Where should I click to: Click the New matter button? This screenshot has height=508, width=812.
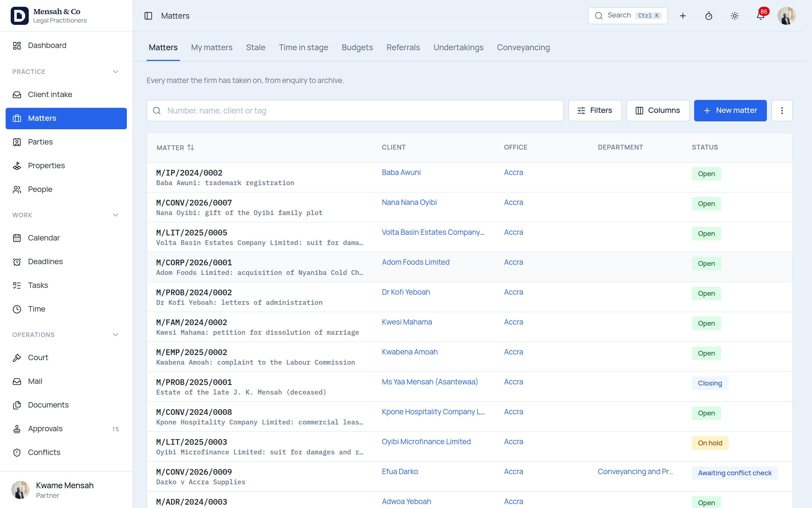[730, 111]
